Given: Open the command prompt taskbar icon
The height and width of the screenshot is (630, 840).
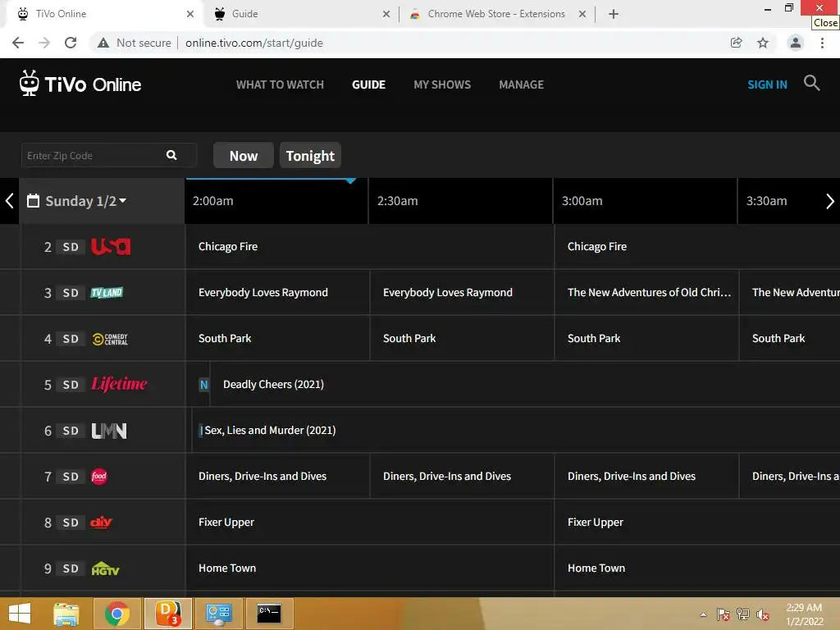Looking at the screenshot, I should (269, 614).
